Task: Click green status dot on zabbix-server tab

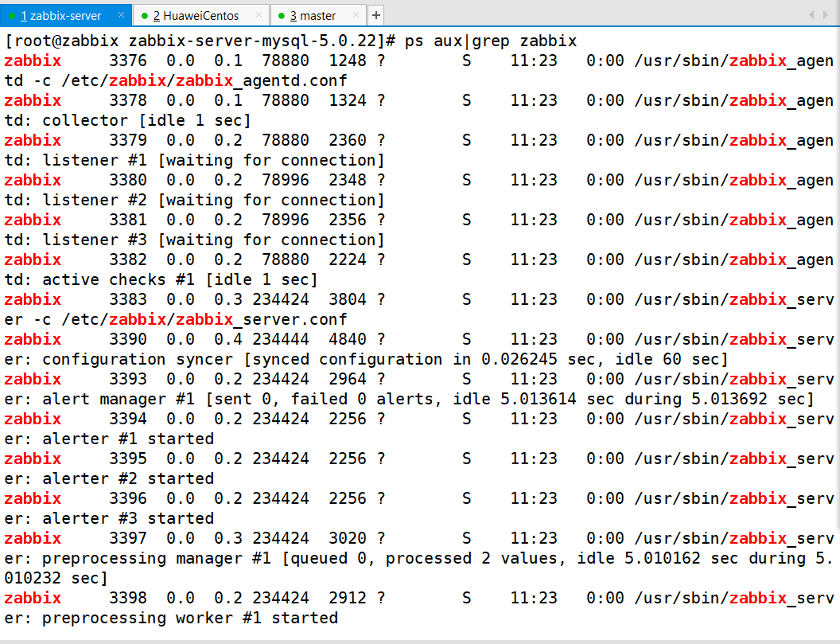Action: coord(12,16)
